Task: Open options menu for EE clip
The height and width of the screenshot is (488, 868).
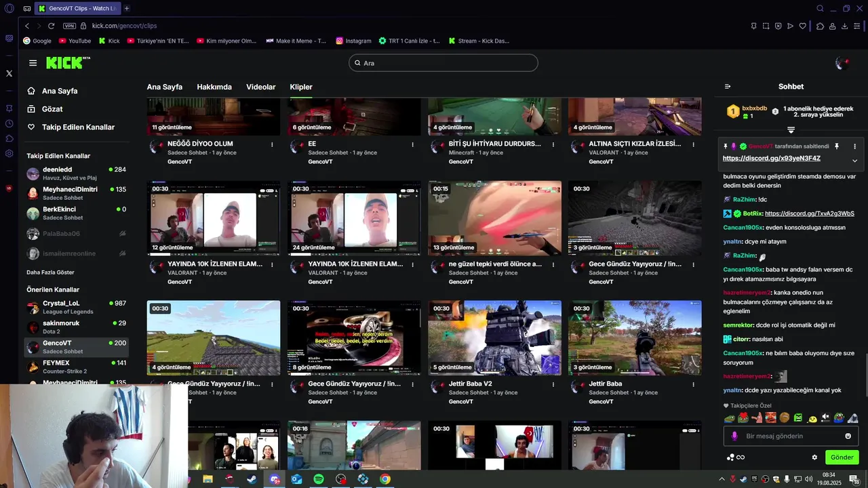Action: (412, 144)
